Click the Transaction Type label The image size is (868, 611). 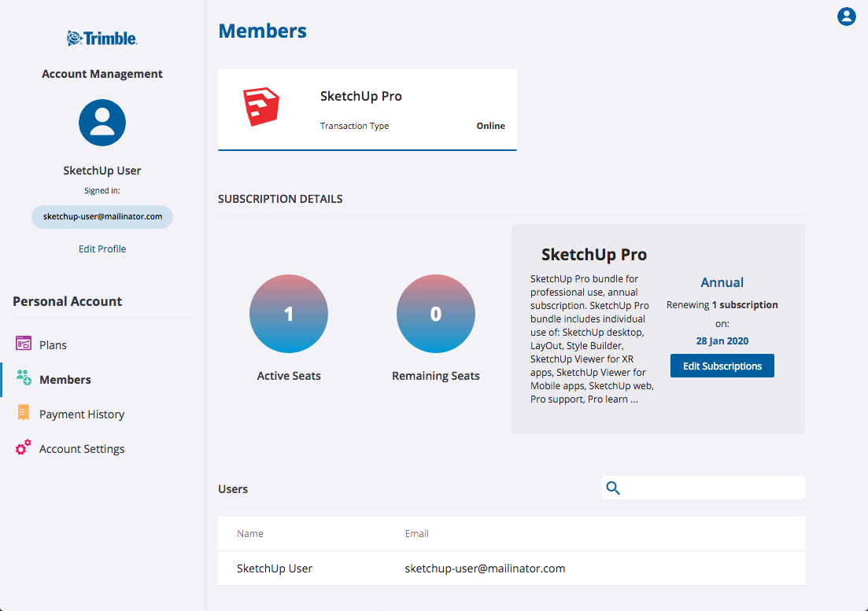click(x=354, y=126)
